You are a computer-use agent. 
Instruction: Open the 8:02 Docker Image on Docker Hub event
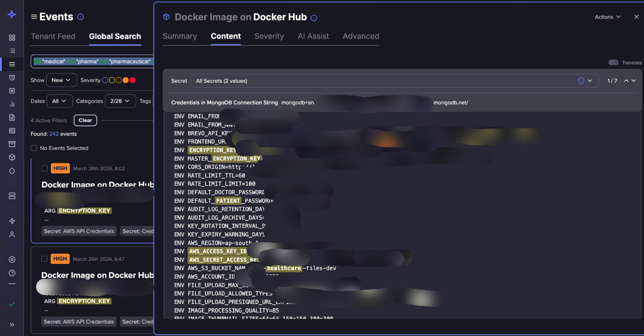coord(97,184)
